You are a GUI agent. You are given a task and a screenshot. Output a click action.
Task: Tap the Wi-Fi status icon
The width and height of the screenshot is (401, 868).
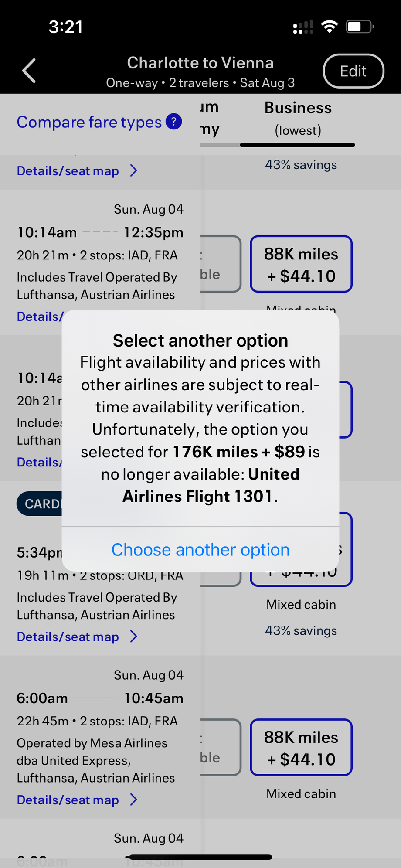[x=330, y=27]
